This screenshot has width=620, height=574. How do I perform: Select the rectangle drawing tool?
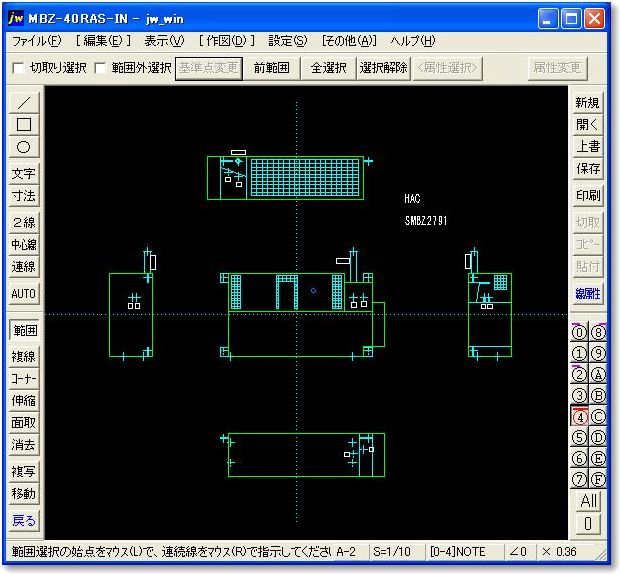24,125
